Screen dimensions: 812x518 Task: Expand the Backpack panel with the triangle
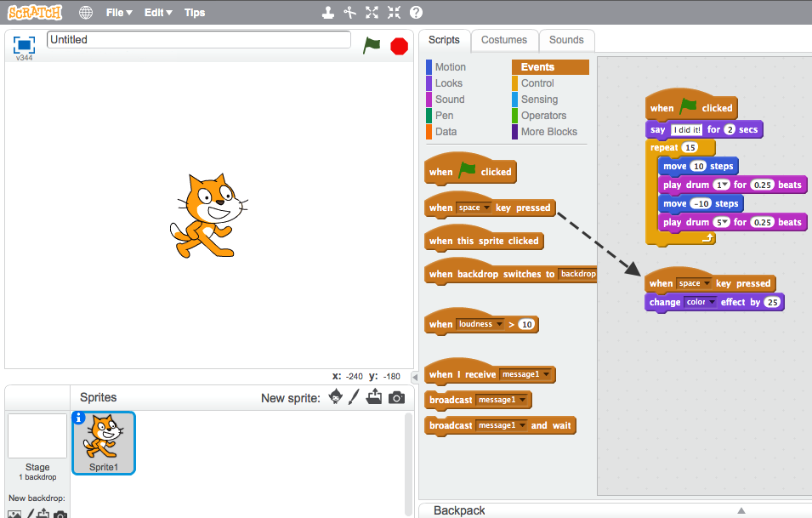tap(741, 510)
